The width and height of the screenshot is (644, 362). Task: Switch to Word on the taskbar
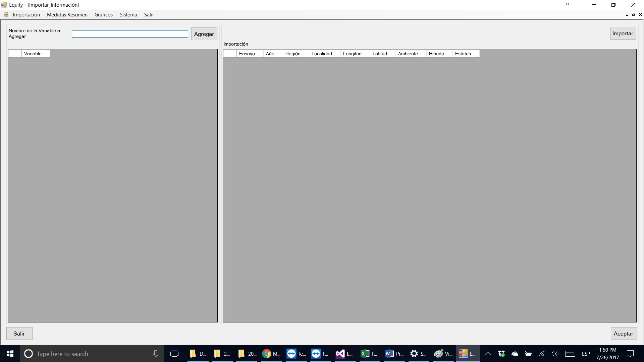394,354
